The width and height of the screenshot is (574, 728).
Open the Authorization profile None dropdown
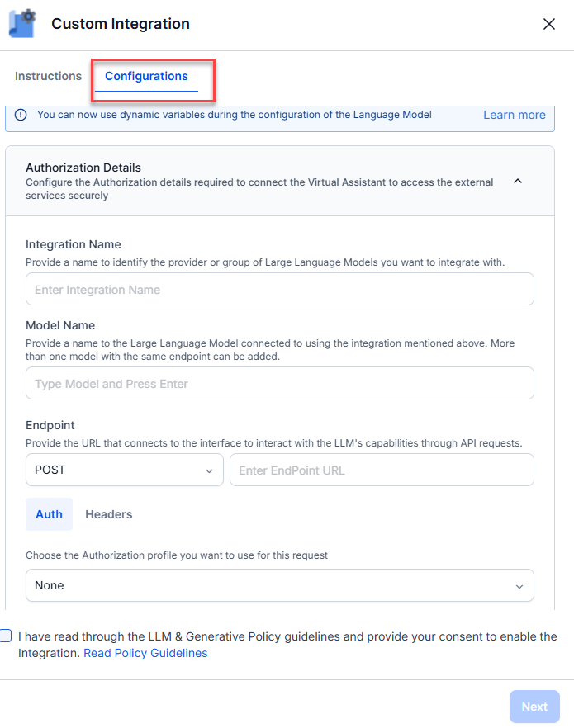(x=279, y=585)
